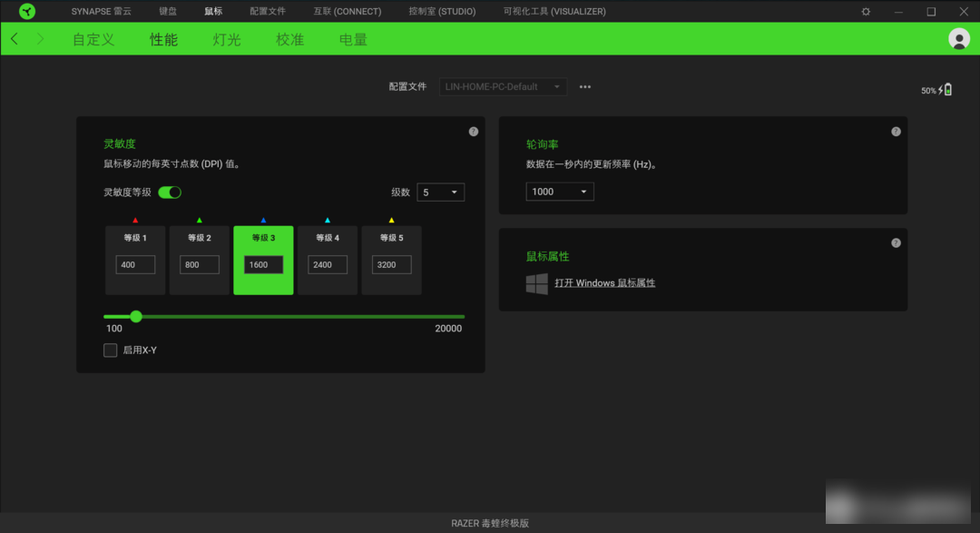Open 互联 (CONNECT) module
The height and width of the screenshot is (533, 980).
pyautogui.click(x=348, y=11)
